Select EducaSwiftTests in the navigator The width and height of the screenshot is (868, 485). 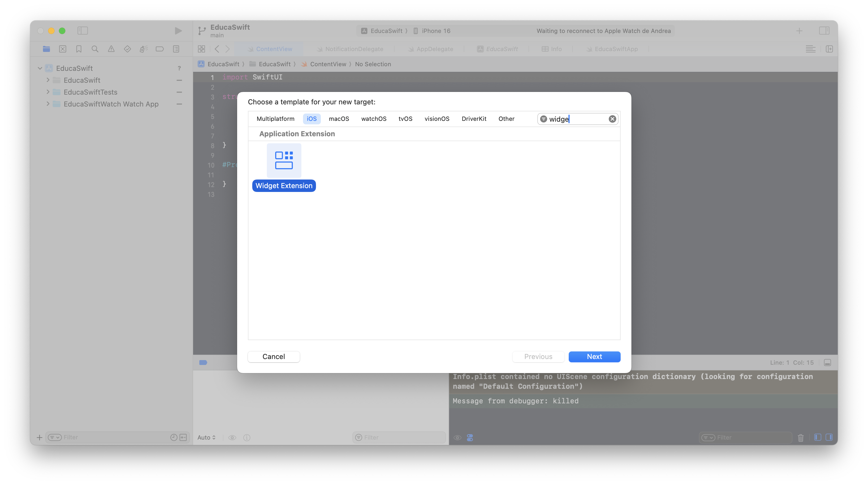[x=90, y=92]
